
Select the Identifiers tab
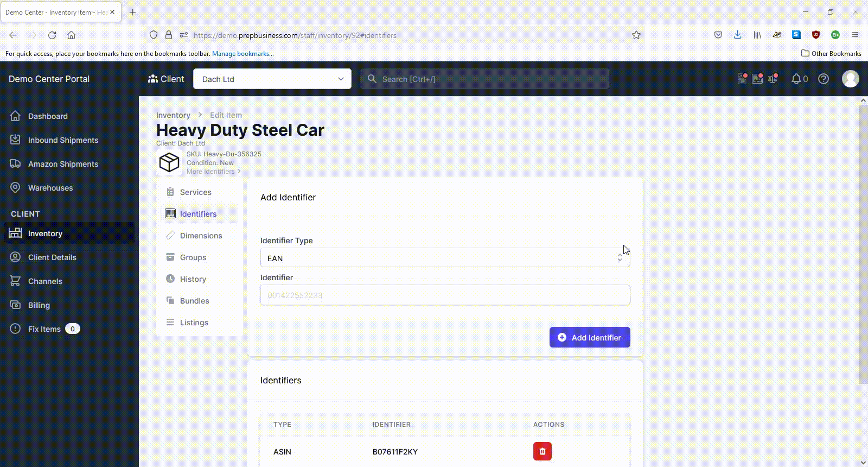(x=200, y=214)
